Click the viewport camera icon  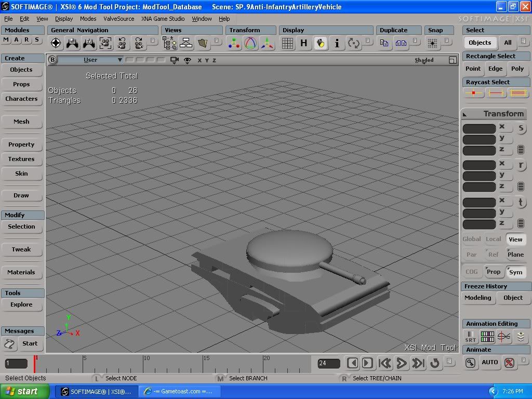(x=175, y=60)
